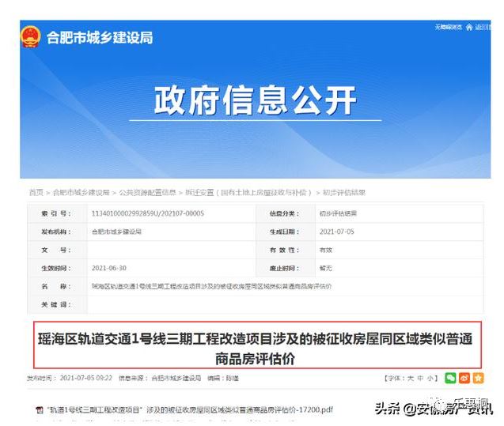
Task: Click the PDF file icon beside attachment
Action: [x=40, y=409]
